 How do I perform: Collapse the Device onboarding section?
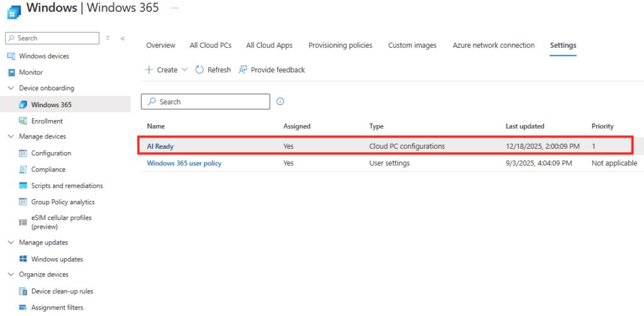(11, 88)
